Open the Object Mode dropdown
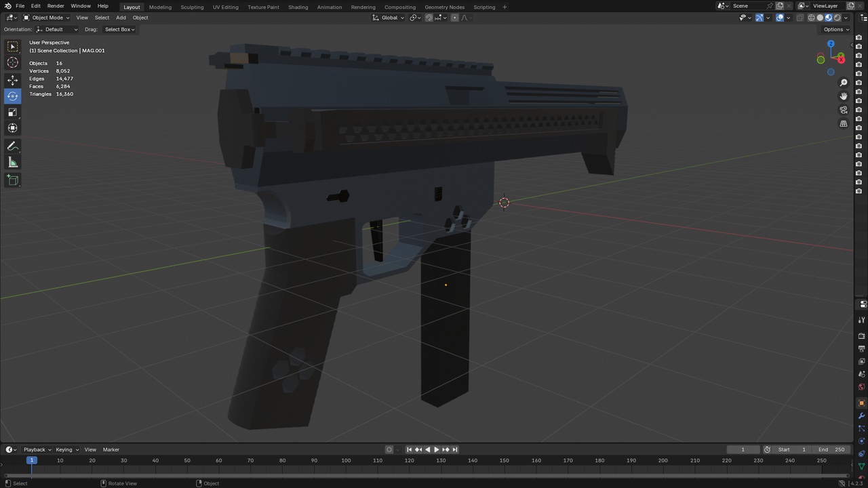 (x=46, y=18)
